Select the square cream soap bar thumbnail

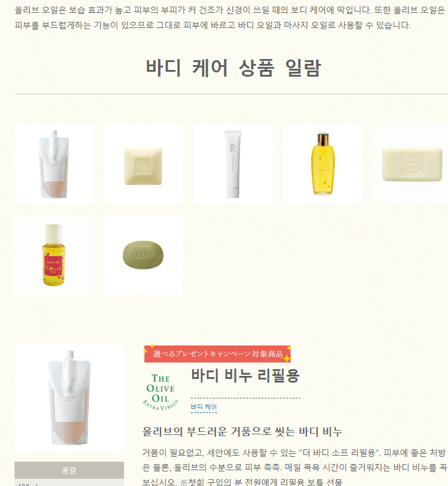pyautogui.click(x=143, y=164)
